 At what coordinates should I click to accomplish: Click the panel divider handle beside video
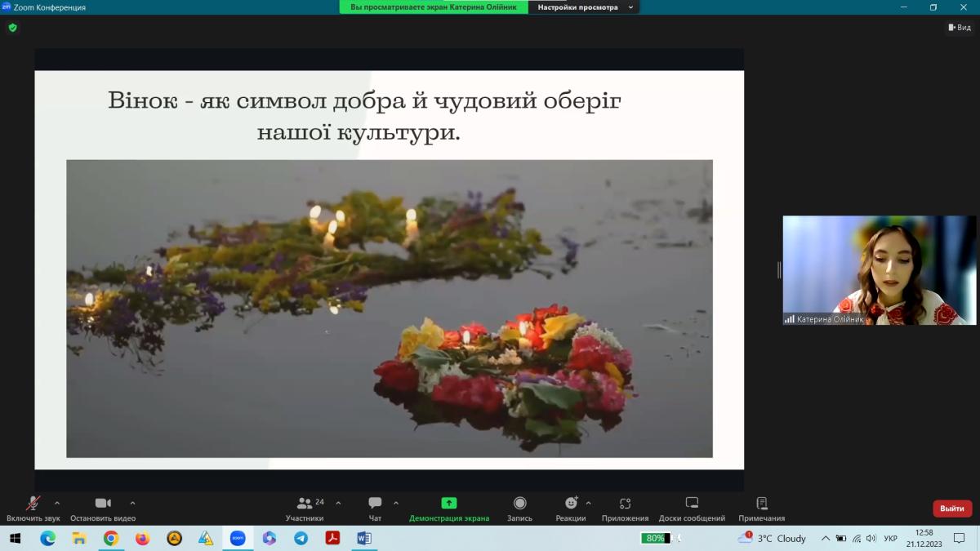(x=778, y=270)
